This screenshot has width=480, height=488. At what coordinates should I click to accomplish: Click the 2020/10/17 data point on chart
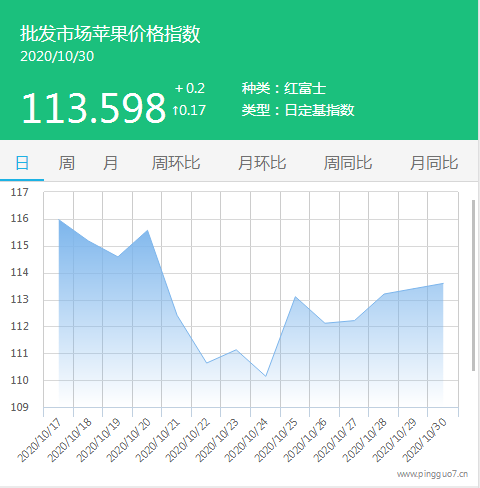pyautogui.click(x=59, y=220)
